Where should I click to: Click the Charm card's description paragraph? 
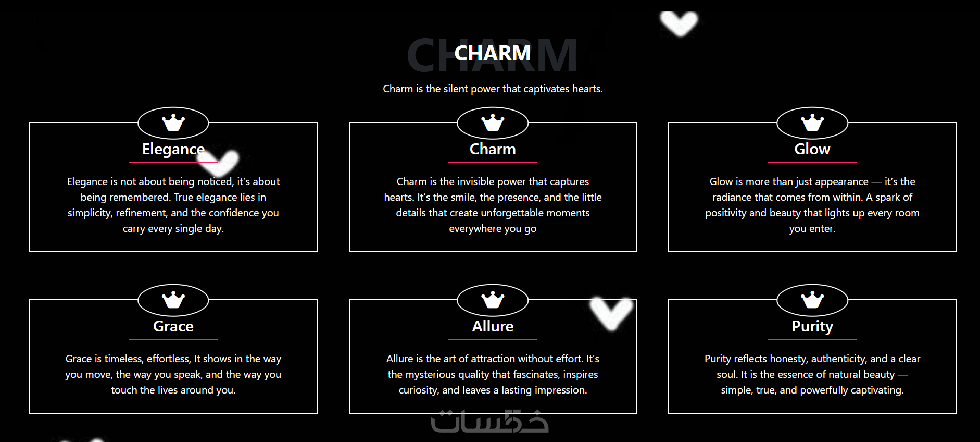click(x=493, y=205)
